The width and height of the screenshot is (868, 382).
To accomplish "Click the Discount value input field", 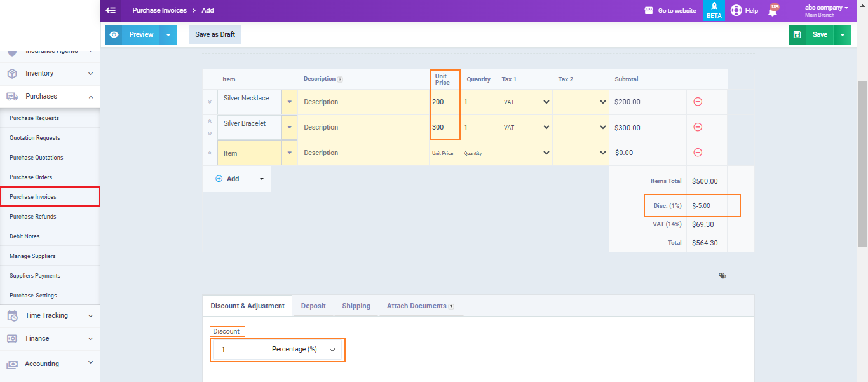I will pyautogui.click(x=238, y=350).
